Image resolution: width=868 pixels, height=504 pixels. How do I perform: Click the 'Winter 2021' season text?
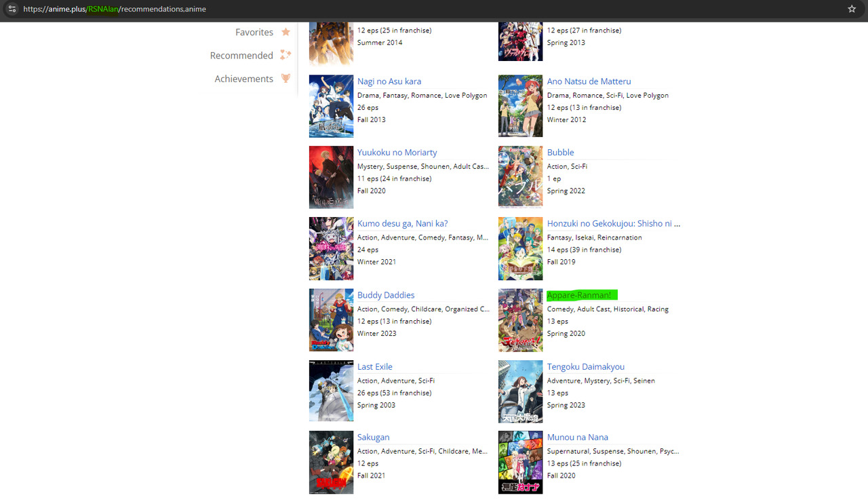tap(376, 262)
